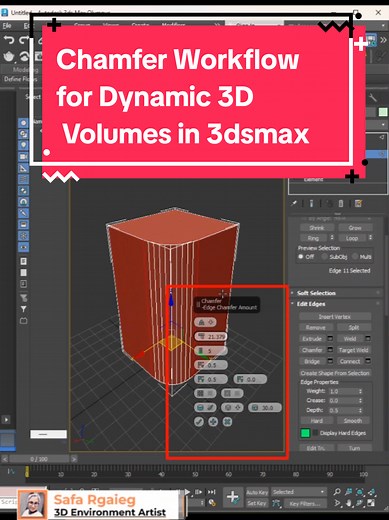389x520 pixels.
Task: Cancel chamfer with the caddy X button
Action: [227, 422]
